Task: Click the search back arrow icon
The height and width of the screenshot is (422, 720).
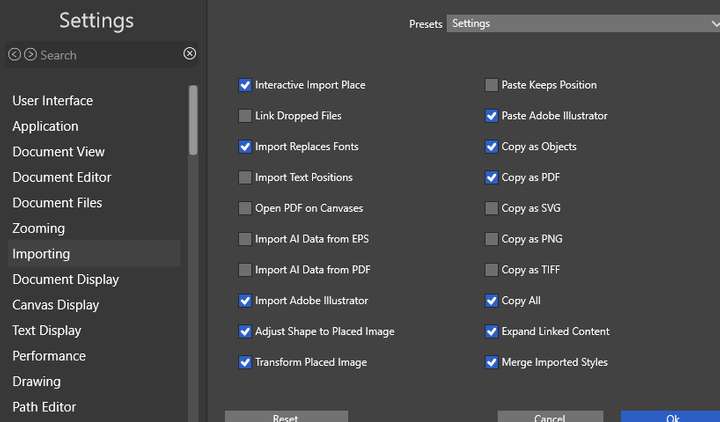Action: (x=14, y=54)
